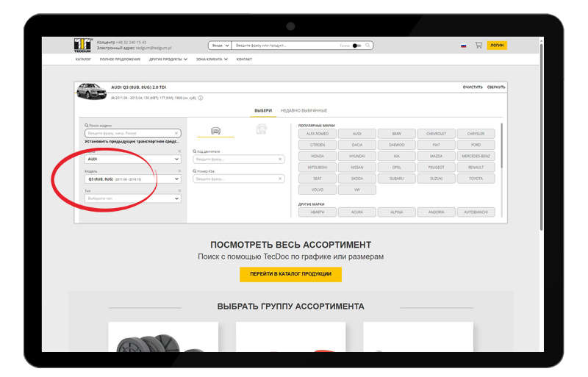Open the Контакт menu item
Screen dimensions: 588x377
244,60
